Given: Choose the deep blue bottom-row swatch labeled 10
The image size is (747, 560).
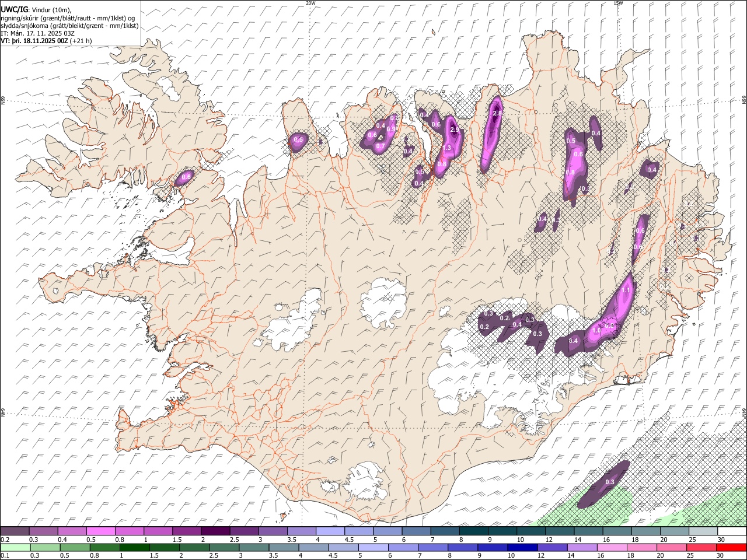Looking at the screenshot, I should coord(521,547).
